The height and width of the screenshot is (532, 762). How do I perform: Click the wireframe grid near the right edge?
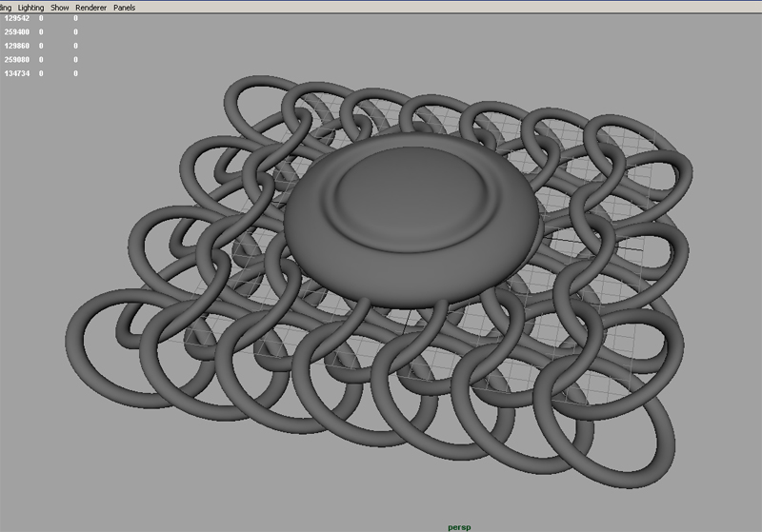pyautogui.click(x=638, y=249)
